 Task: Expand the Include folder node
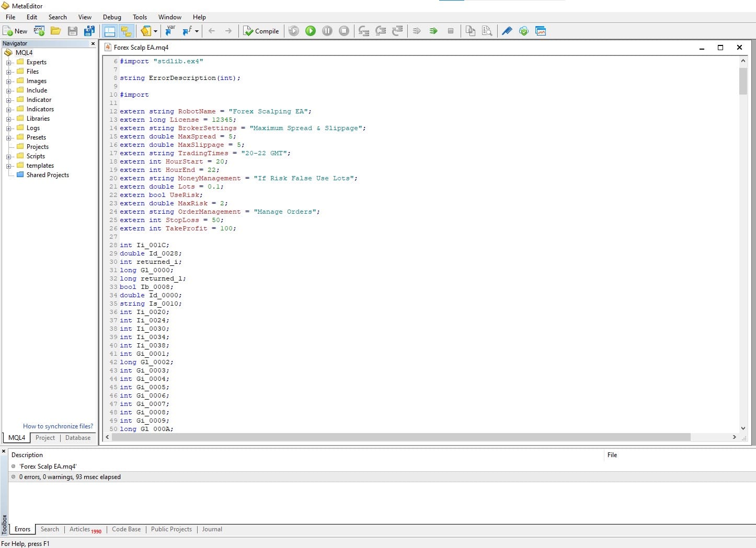coord(8,91)
